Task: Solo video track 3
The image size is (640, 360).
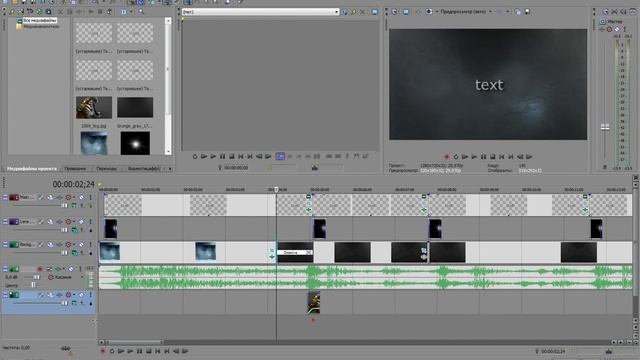Action: coord(91,244)
